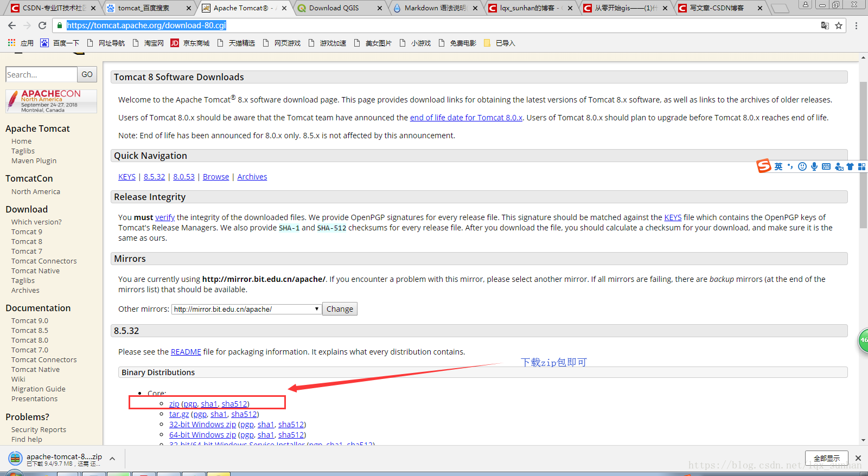
Task: Open Security Reports in sidebar
Action: point(39,429)
